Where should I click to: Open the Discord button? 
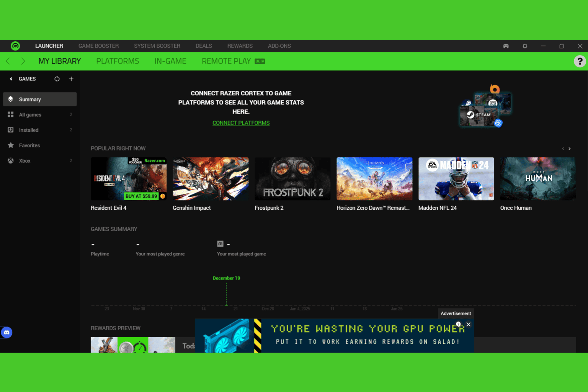7,332
